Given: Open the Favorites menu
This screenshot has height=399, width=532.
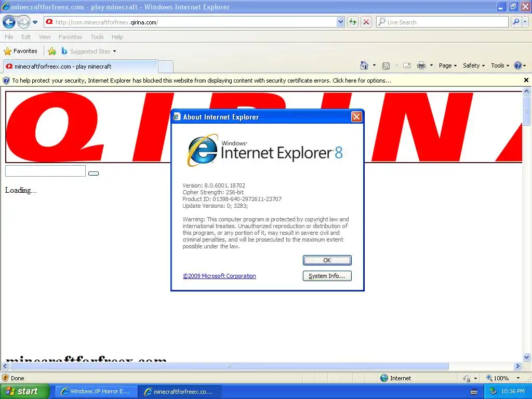Looking at the screenshot, I should [x=71, y=37].
